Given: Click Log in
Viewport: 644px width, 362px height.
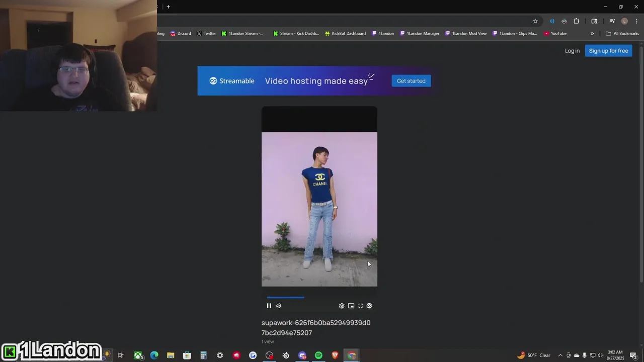Looking at the screenshot, I should coord(572,51).
